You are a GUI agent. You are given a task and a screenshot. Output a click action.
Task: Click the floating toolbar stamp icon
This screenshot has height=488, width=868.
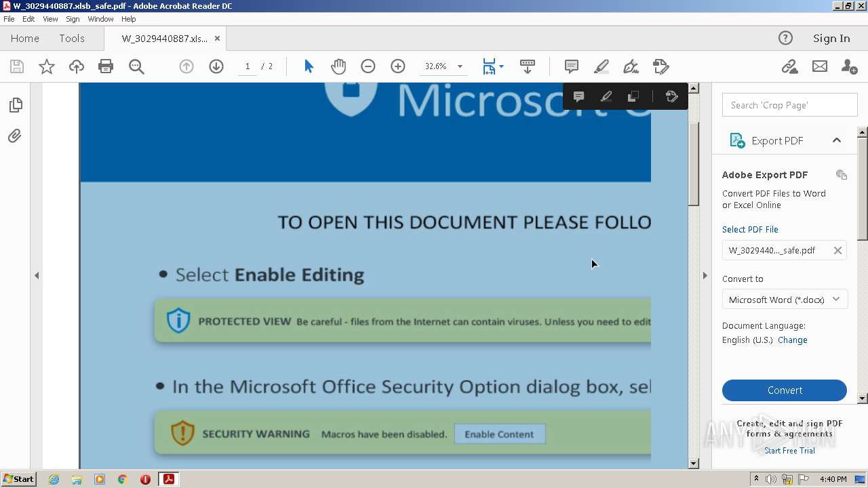click(x=672, y=96)
